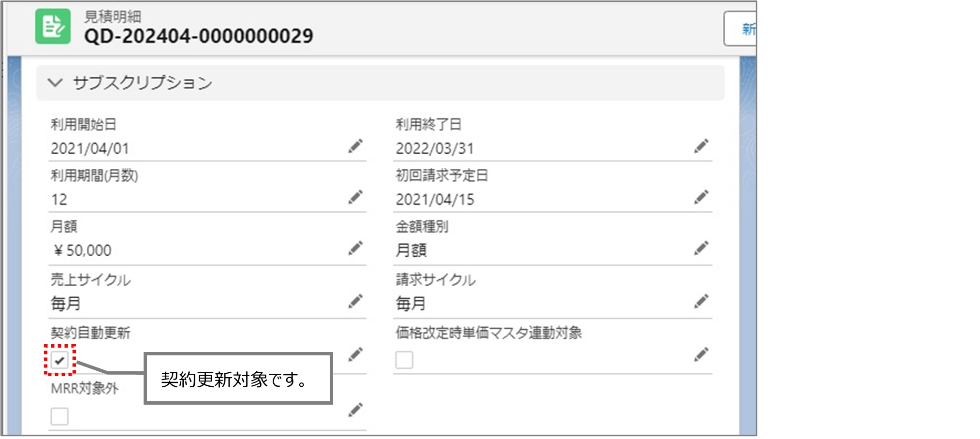This screenshot has height=439, width=980.
Task: Click the green 見積明細 record icon
Action: tap(53, 27)
